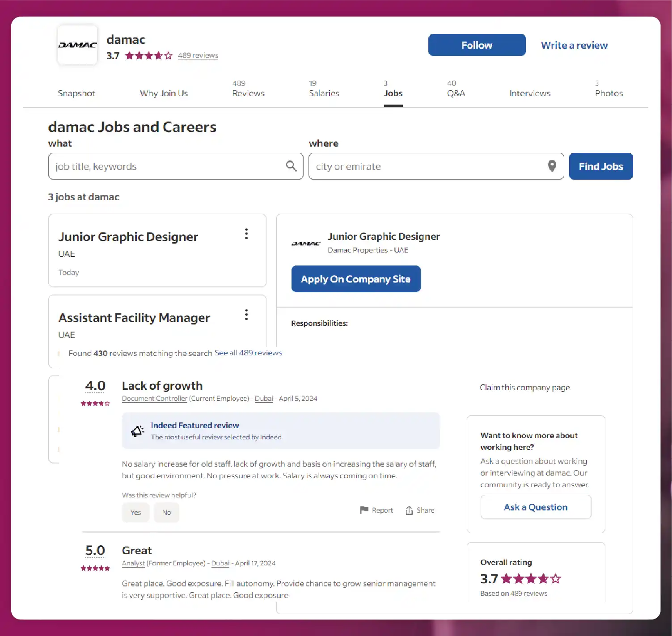Open the 3 Photos tab

click(609, 89)
